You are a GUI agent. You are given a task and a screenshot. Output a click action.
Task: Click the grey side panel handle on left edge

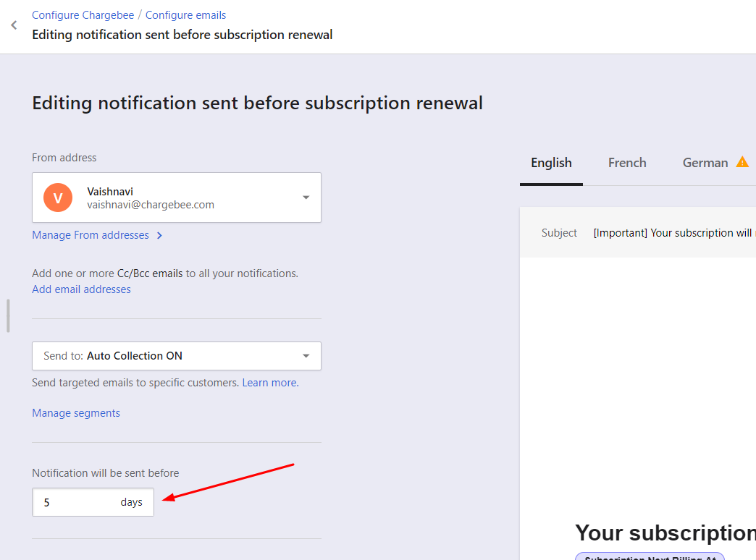8,315
